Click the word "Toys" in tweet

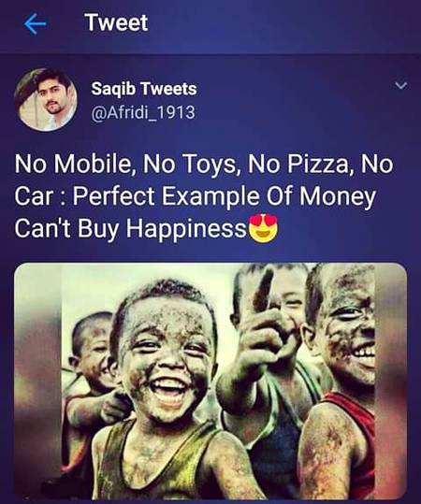[x=210, y=165]
